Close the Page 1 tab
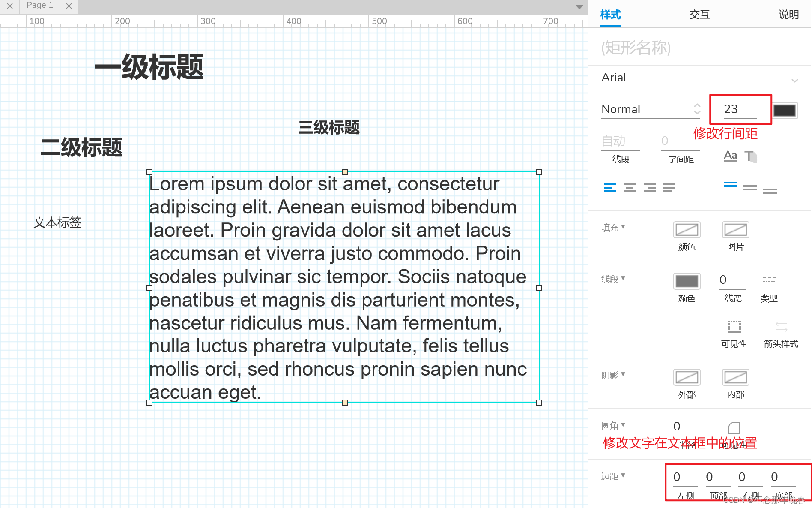 coord(69,6)
